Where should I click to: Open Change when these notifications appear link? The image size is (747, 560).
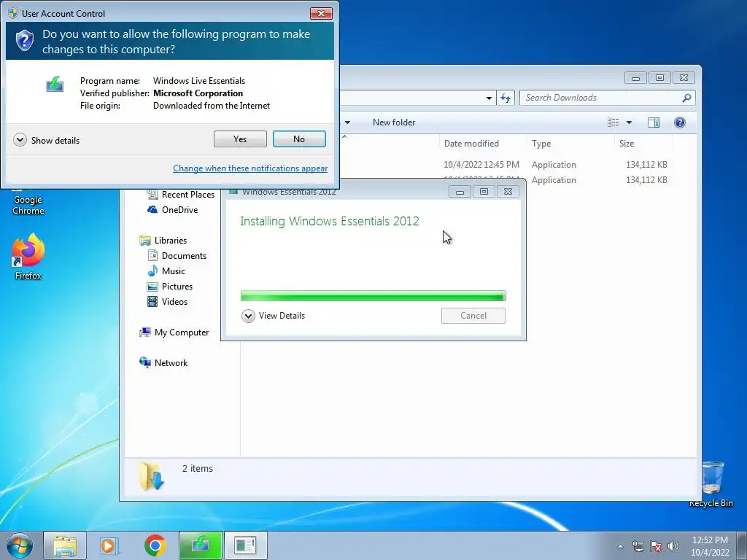point(250,168)
